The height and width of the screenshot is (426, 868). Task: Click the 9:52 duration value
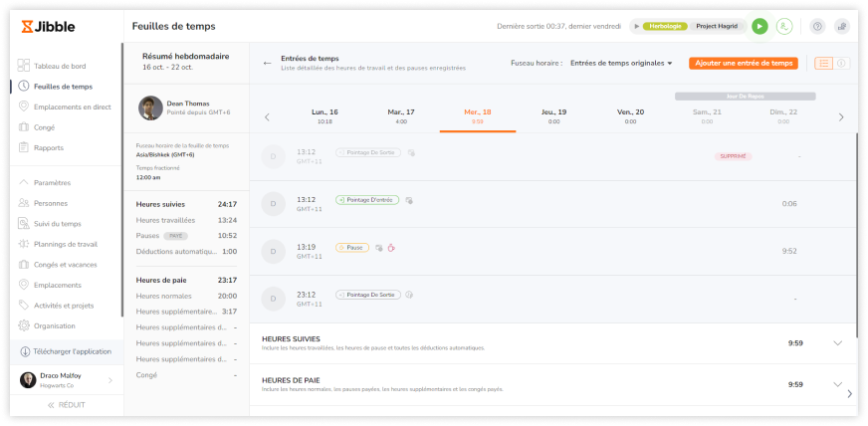point(789,251)
